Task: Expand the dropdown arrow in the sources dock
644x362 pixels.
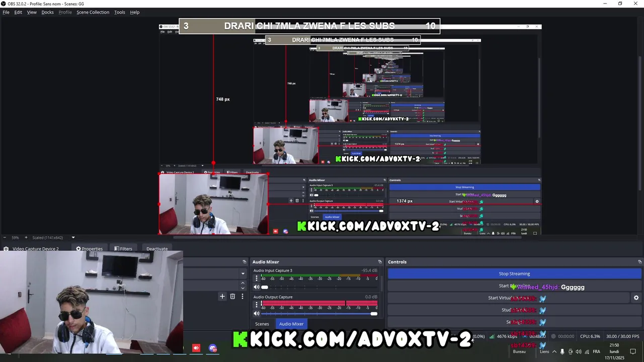Action: pyautogui.click(x=243, y=274)
